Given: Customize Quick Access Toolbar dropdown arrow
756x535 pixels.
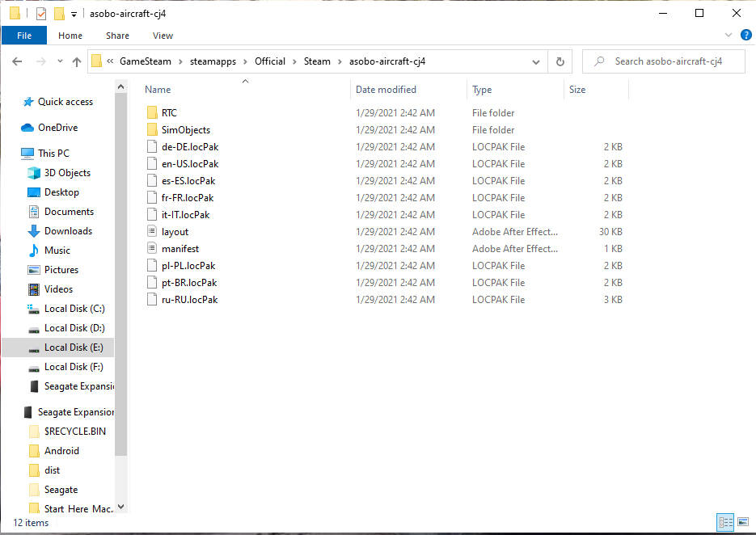Looking at the screenshot, I should [x=74, y=14].
